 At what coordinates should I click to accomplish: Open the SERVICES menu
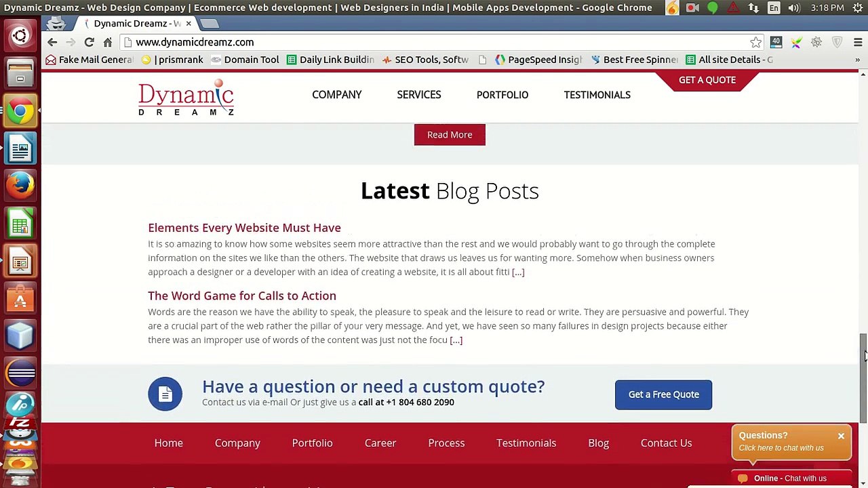coord(419,95)
